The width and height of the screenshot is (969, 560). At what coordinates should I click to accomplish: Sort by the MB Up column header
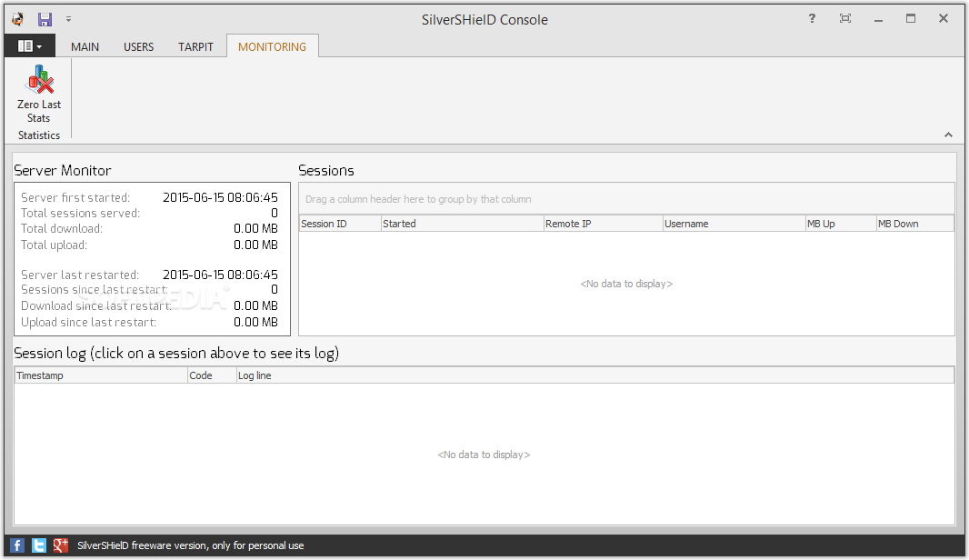click(841, 224)
